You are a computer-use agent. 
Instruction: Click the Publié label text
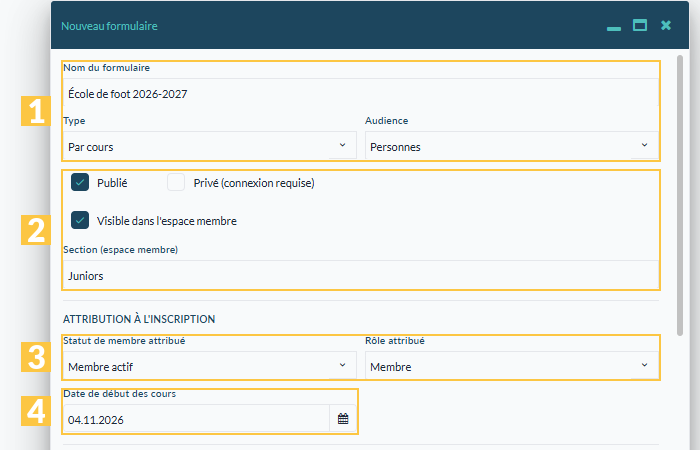[112, 183]
